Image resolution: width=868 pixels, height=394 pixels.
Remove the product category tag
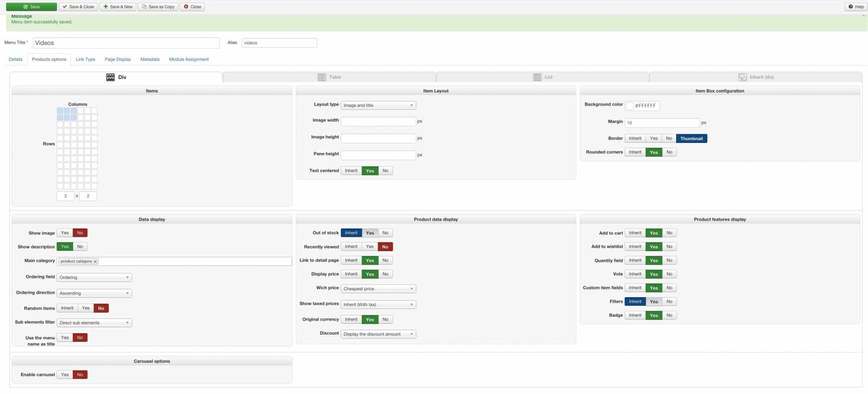click(x=95, y=262)
